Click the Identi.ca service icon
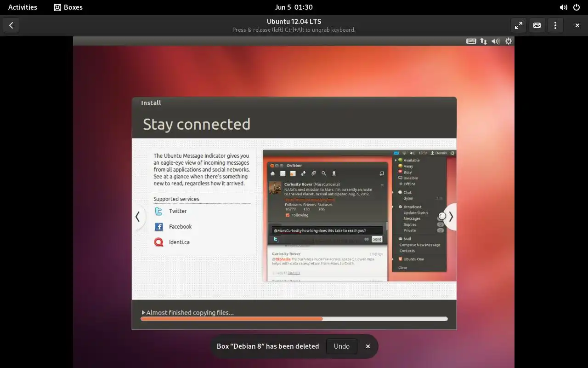This screenshot has height=368, width=588. (158, 242)
